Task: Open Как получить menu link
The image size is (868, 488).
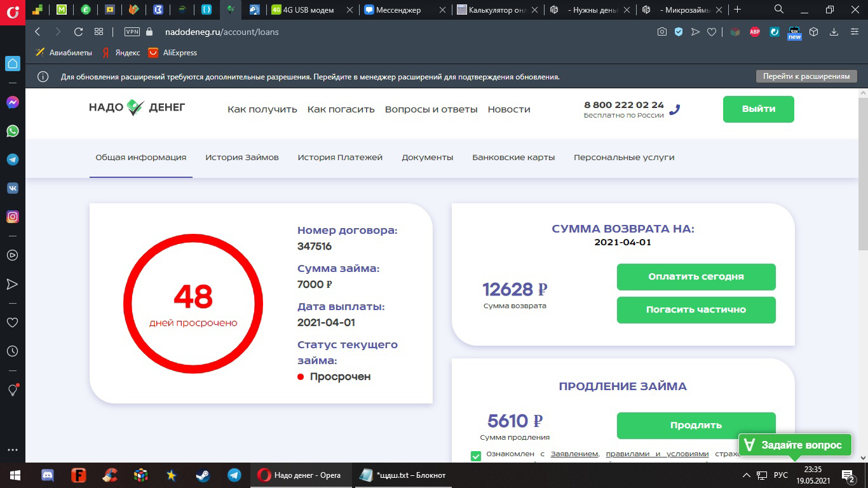Action: pyautogui.click(x=262, y=109)
